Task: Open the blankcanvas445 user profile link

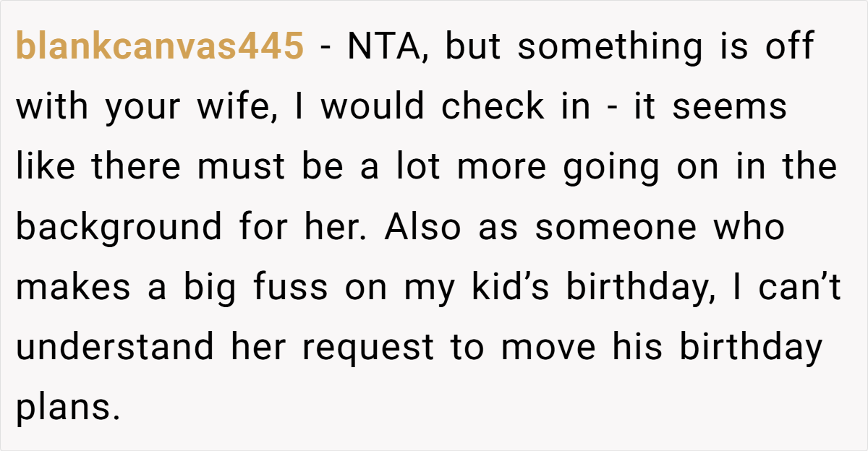Action: point(159,48)
